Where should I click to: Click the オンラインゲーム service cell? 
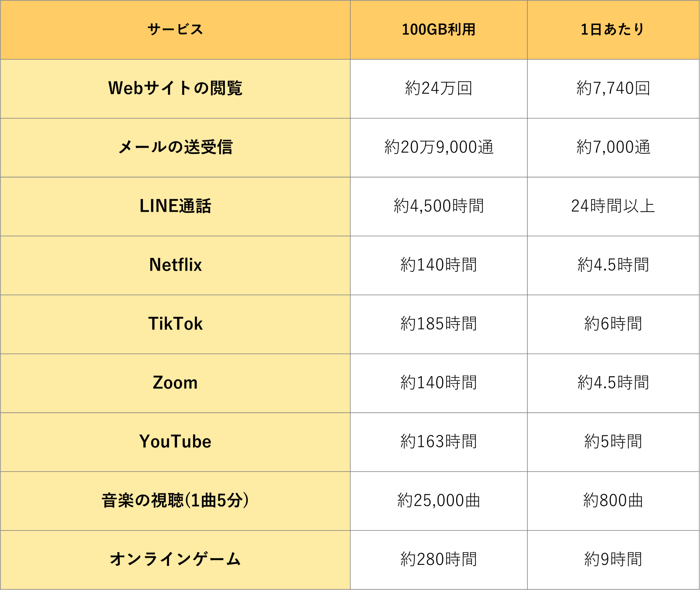(x=175, y=559)
